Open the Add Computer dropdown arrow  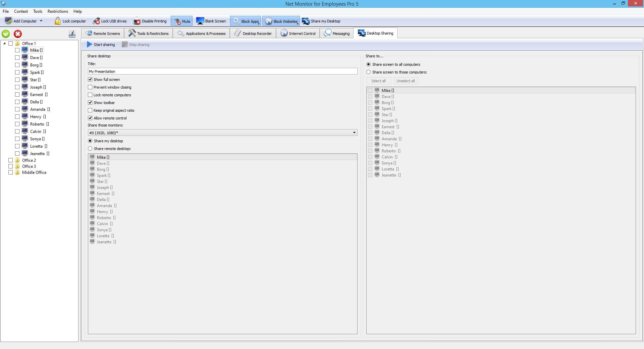point(41,21)
